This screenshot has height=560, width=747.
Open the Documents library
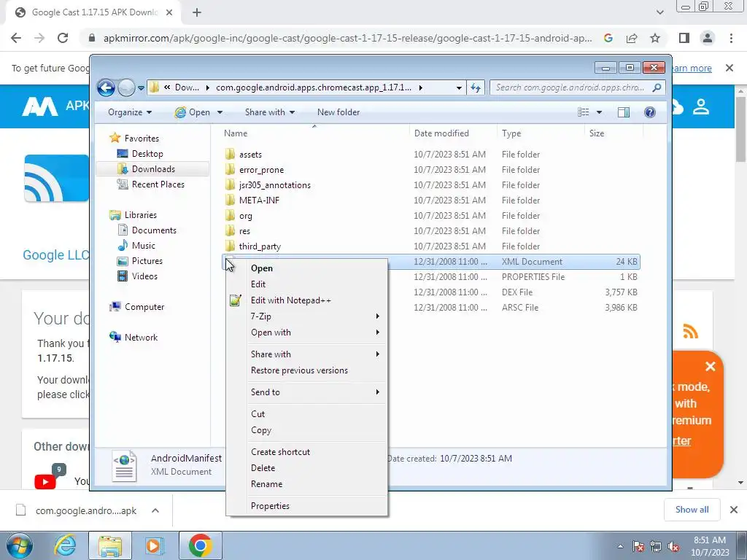point(154,230)
